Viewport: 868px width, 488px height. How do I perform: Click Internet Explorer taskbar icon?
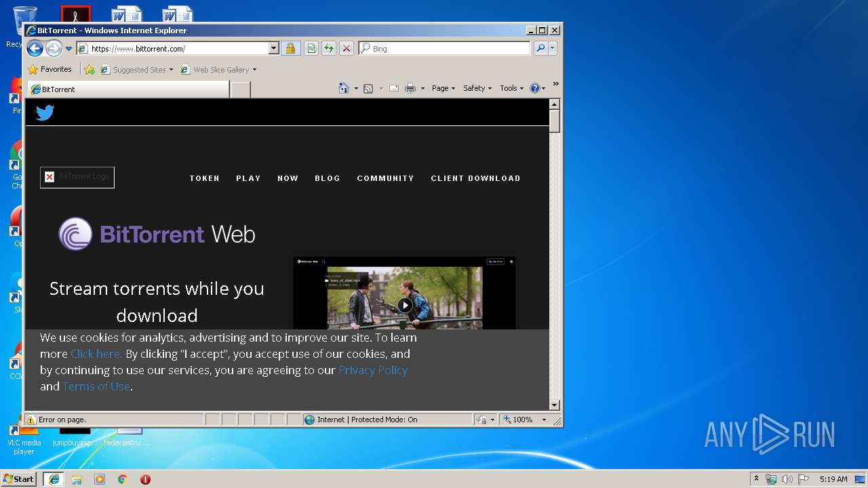(54, 479)
